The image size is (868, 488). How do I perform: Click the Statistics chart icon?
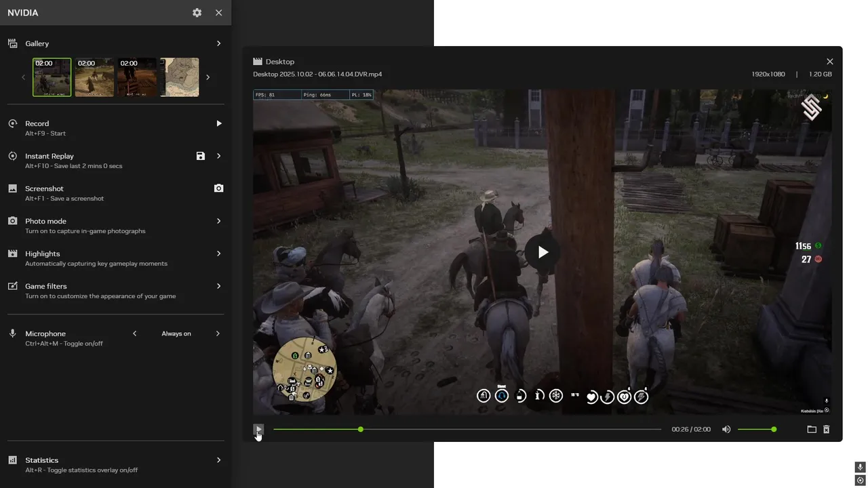tap(12, 460)
